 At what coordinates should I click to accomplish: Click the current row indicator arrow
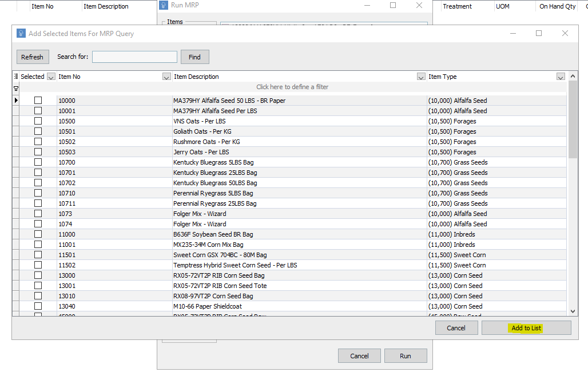[16, 101]
